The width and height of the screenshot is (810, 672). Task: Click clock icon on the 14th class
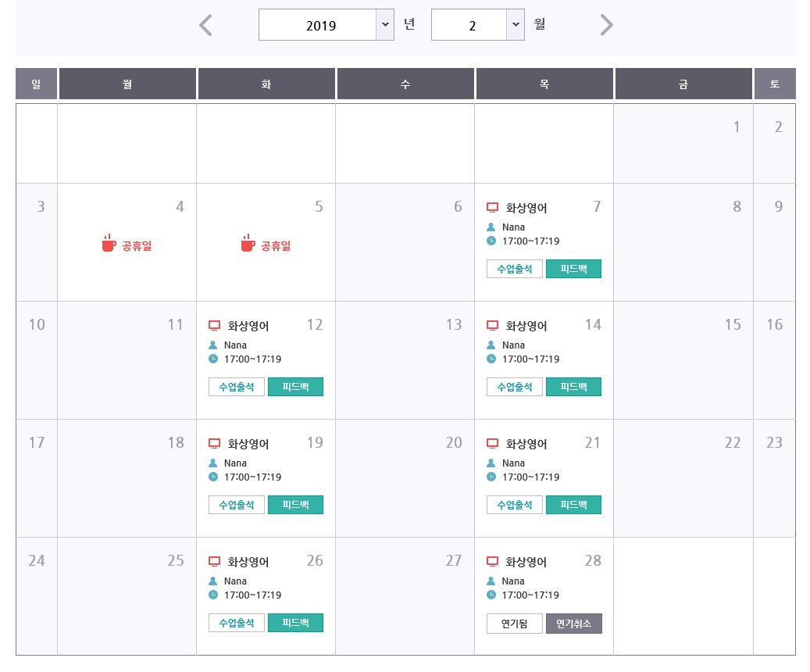(491, 359)
